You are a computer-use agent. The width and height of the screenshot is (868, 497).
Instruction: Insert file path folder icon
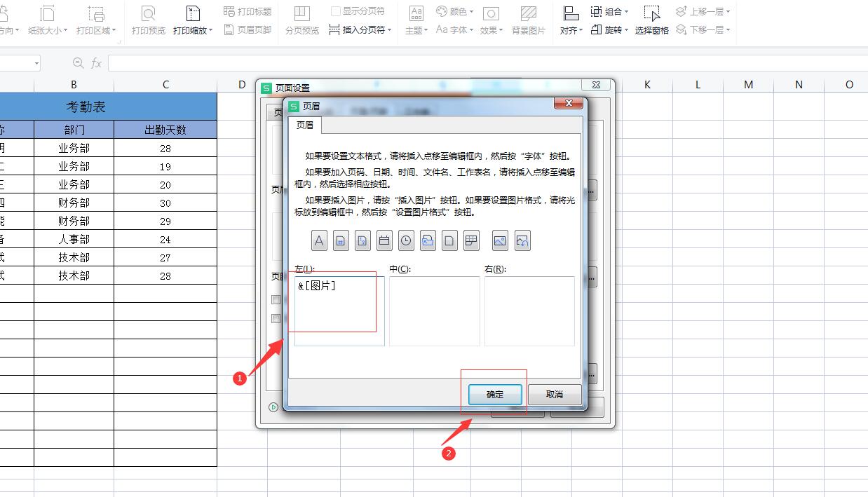pyautogui.click(x=428, y=240)
